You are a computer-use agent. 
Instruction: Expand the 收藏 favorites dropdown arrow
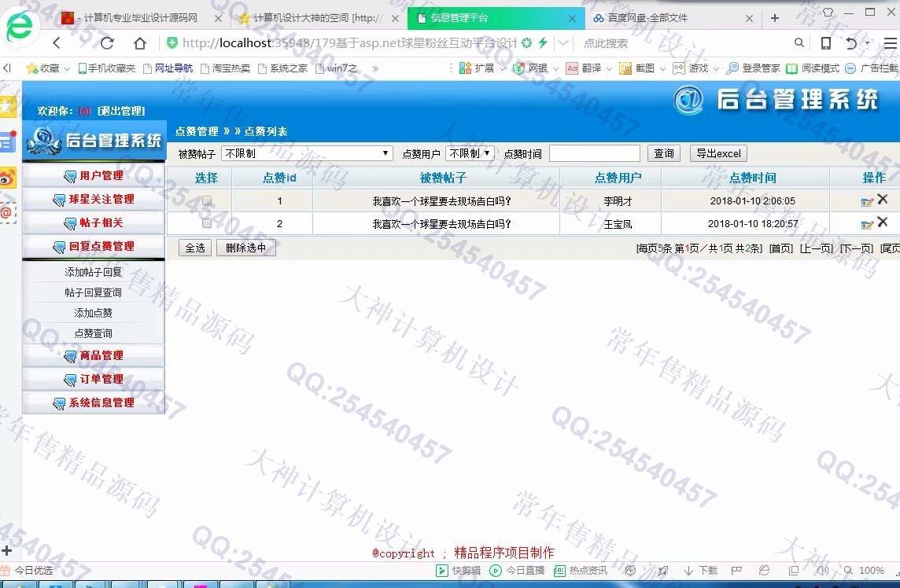point(67,69)
